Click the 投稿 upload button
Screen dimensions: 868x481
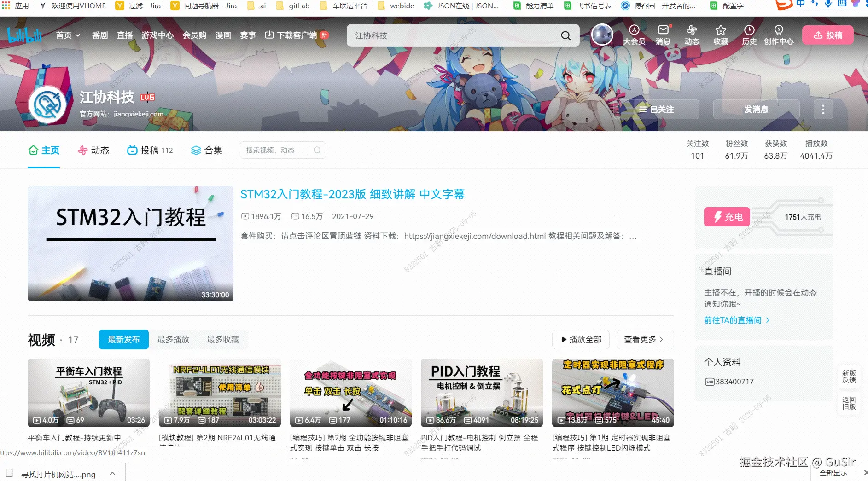(x=827, y=35)
